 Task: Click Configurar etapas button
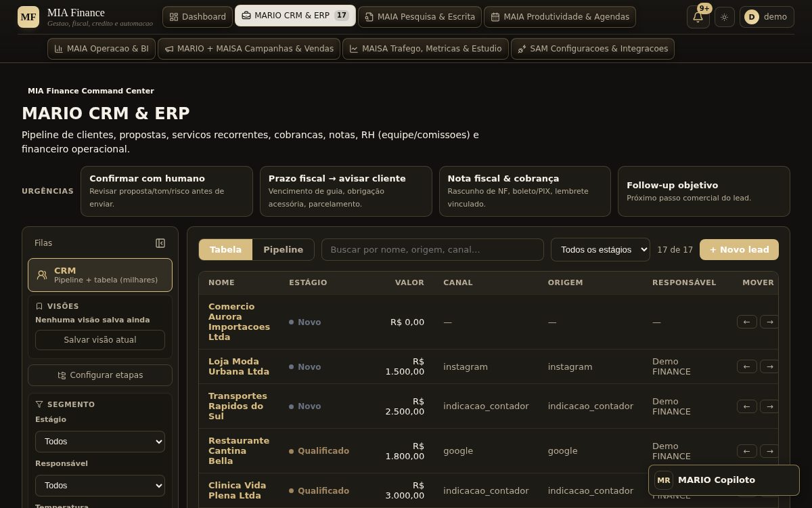point(100,375)
